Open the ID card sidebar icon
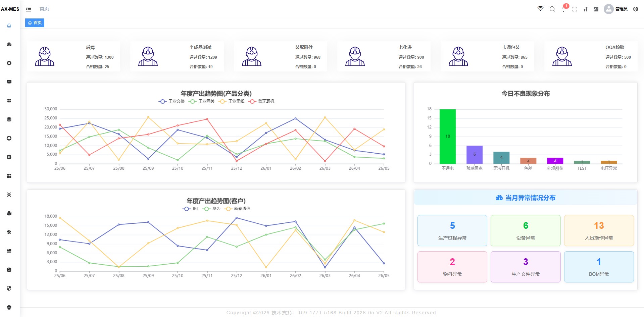644x317 pixels. click(9, 270)
